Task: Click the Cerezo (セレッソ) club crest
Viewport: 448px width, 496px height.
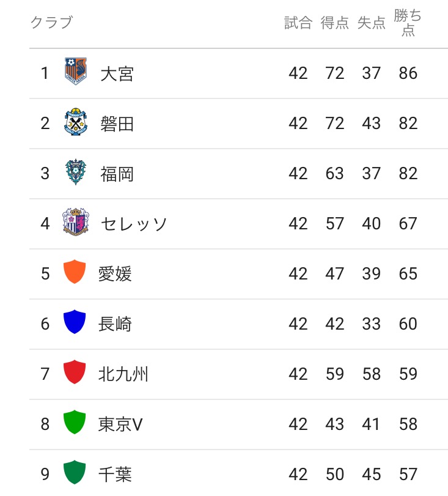Action: (76, 224)
